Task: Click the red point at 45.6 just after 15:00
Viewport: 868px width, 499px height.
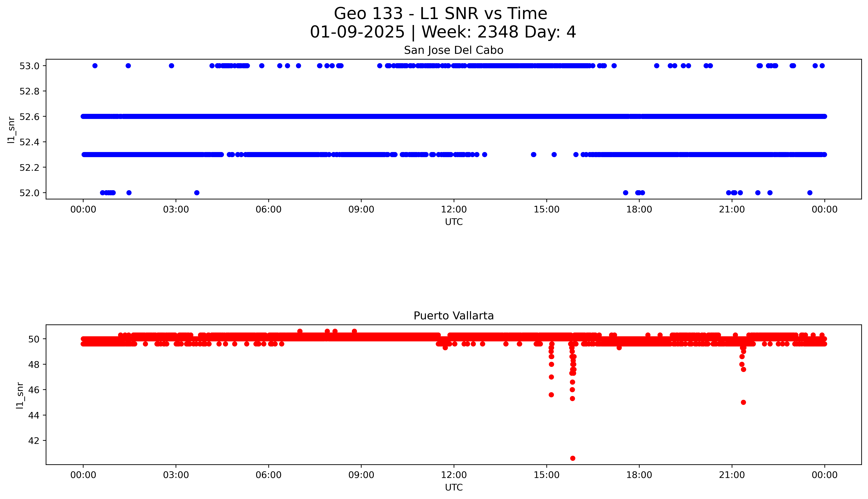Action: point(551,395)
